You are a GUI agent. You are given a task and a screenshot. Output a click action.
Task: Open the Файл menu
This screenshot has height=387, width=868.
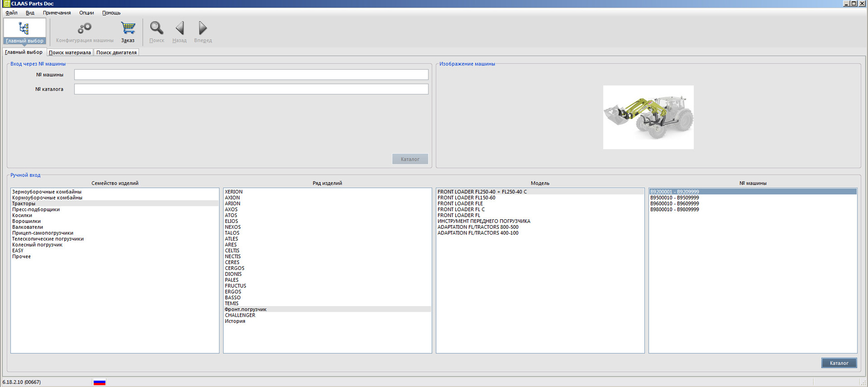11,13
